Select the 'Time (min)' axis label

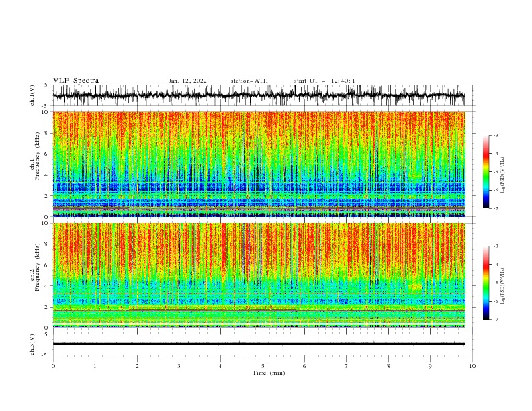tap(269, 373)
